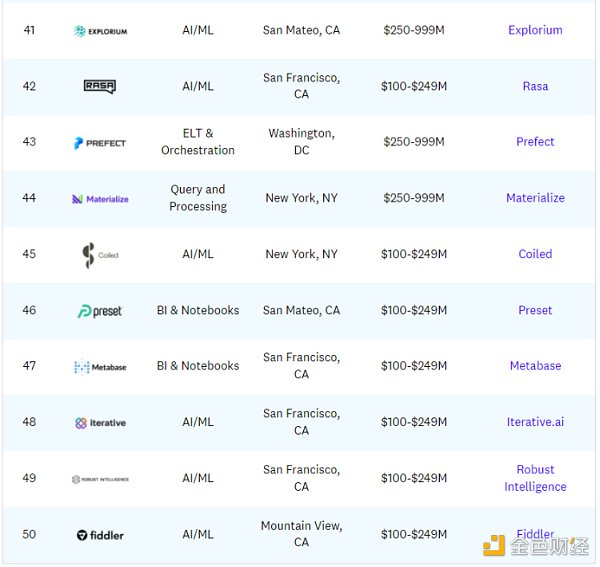The height and width of the screenshot is (567, 600).
Task: Click $100-$249M valuation in Robust Intelligence row
Action: click(414, 478)
